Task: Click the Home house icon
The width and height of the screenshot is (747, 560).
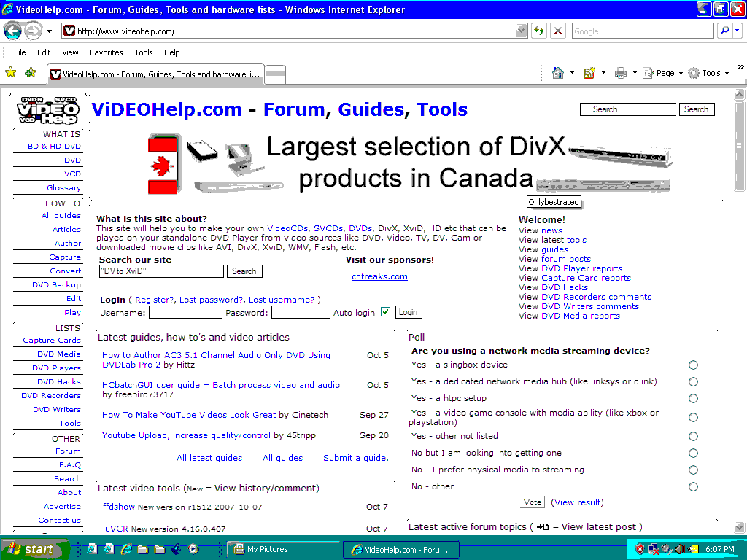Action: pyautogui.click(x=558, y=73)
